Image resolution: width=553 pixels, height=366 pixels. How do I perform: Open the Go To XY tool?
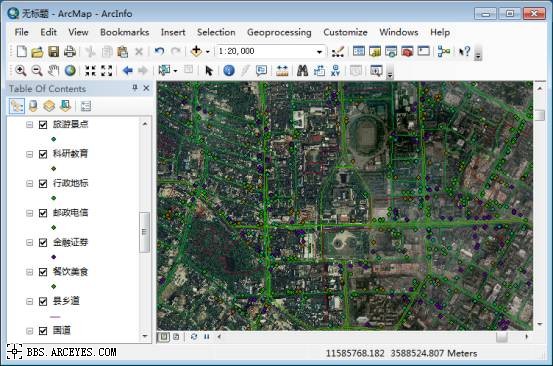click(335, 71)
